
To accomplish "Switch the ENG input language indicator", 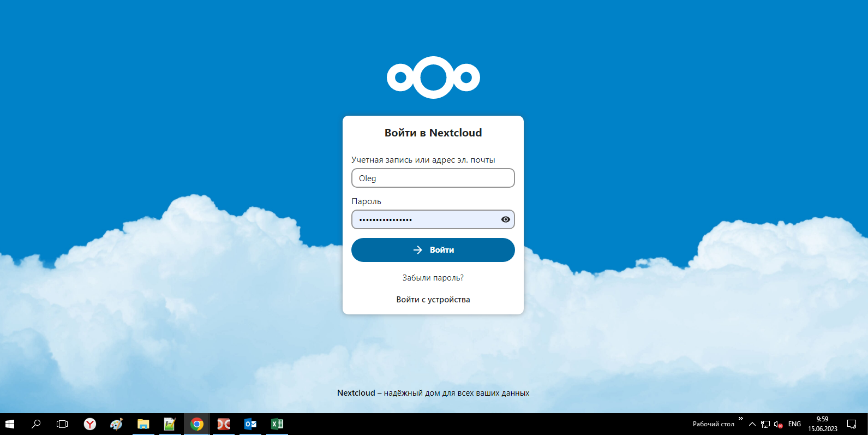I will click(794, 424).
